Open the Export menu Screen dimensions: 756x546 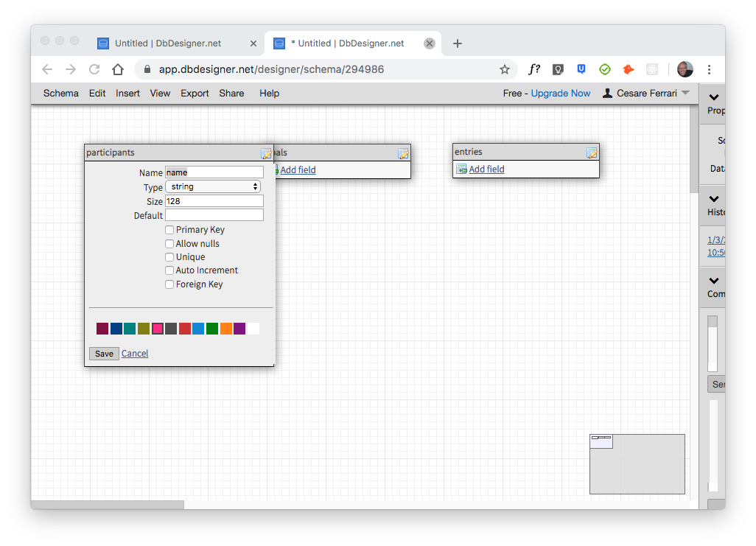coord(195,94)
